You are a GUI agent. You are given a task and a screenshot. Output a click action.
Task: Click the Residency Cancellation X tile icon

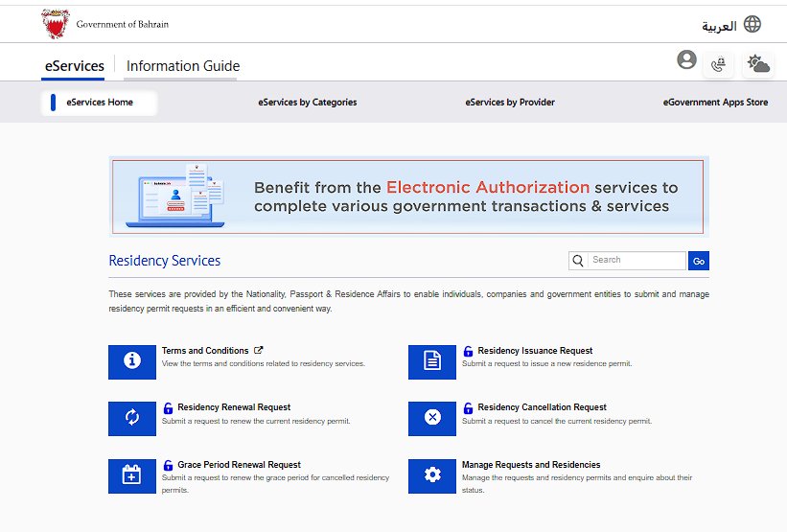coord(432,419)
